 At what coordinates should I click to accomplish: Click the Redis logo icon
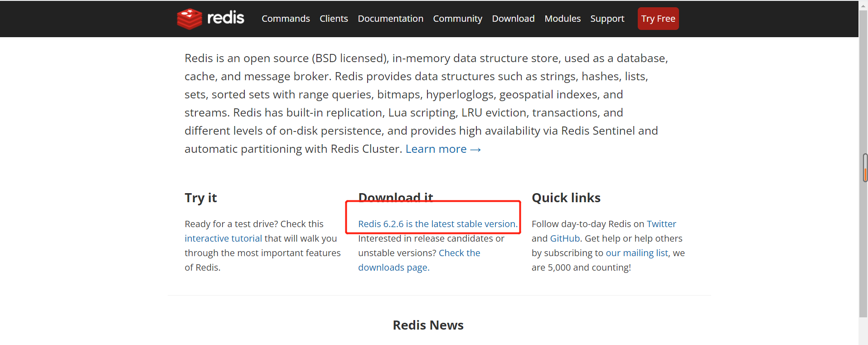pos(189,19)
